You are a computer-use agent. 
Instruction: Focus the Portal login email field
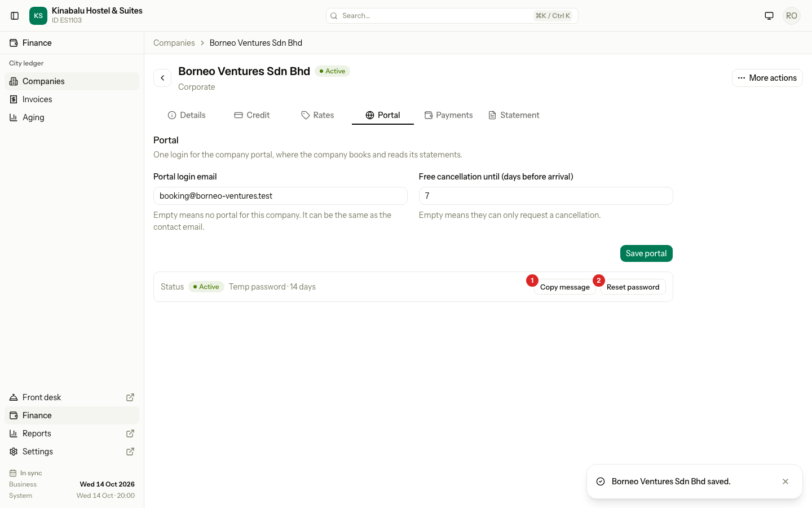pyautogui.click(x=280, y=196)
